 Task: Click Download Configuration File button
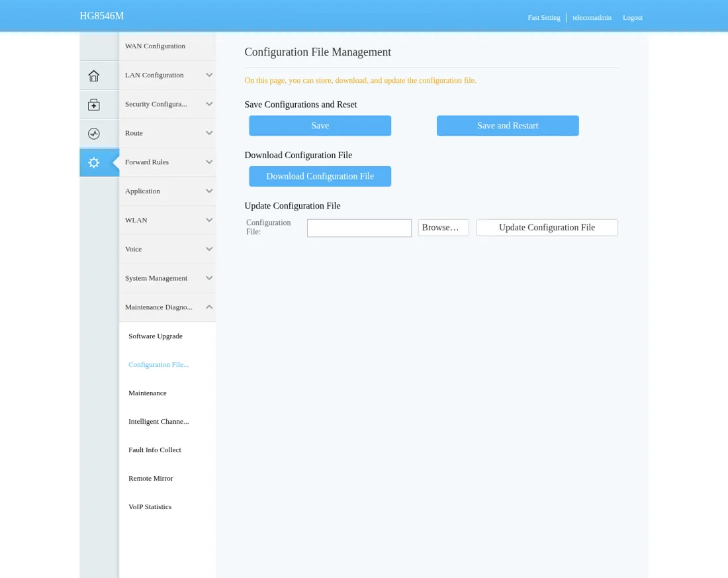(320, 176)
